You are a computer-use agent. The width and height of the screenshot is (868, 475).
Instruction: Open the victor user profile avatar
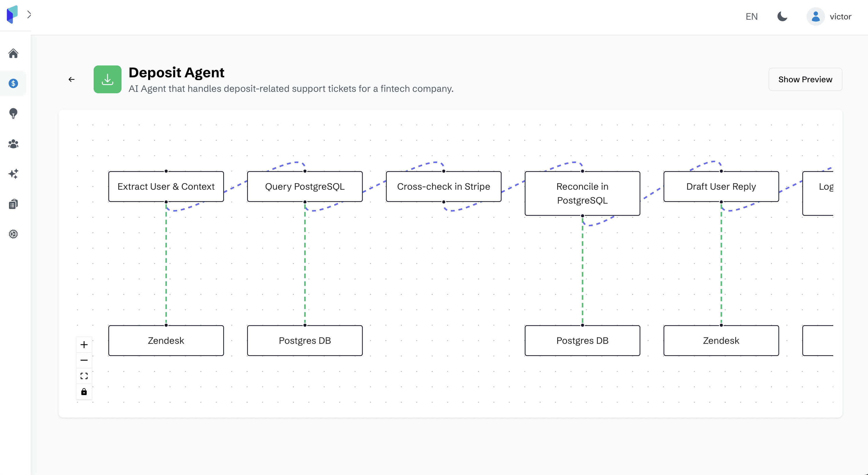pyautogui.click(x=816, y=17)
